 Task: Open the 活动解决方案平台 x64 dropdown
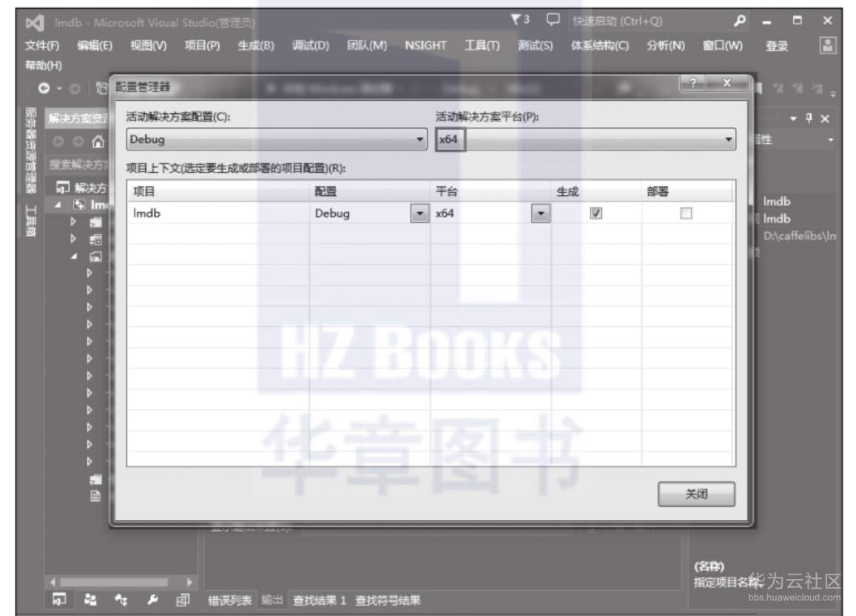coord(585,140)
